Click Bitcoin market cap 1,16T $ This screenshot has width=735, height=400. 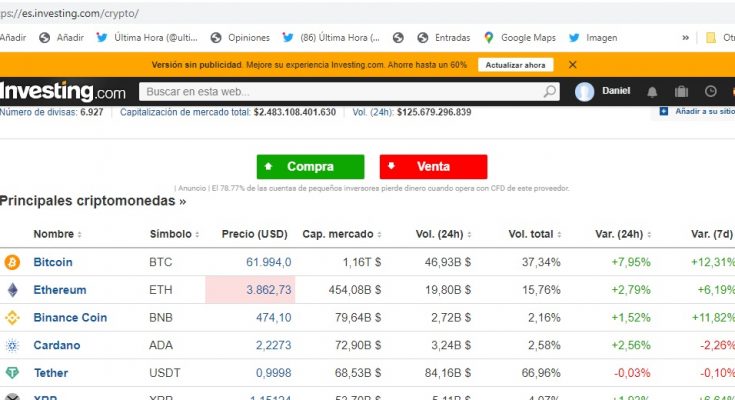[362, 262]
